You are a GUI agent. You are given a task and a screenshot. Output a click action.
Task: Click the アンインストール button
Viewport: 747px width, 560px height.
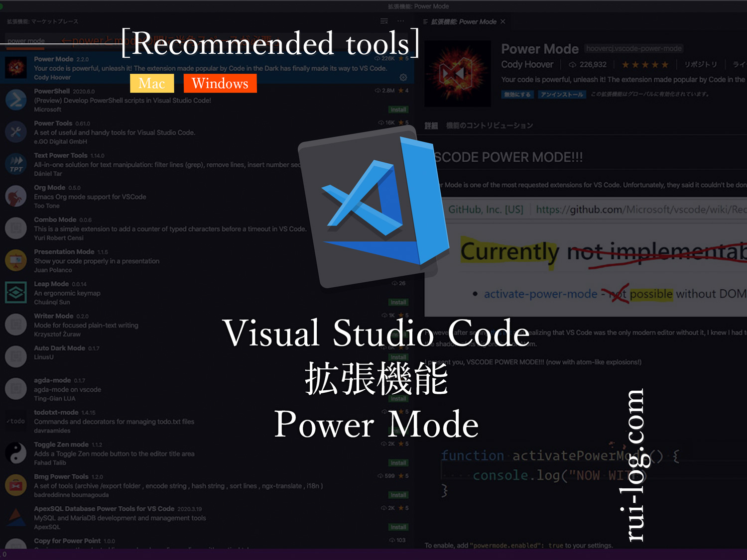[562, 95]
